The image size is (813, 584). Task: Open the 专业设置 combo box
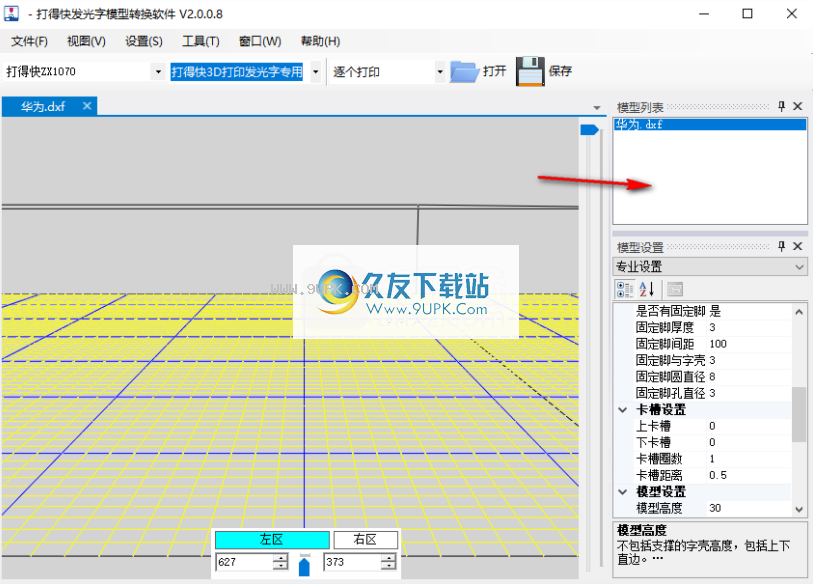click(709, 267)
